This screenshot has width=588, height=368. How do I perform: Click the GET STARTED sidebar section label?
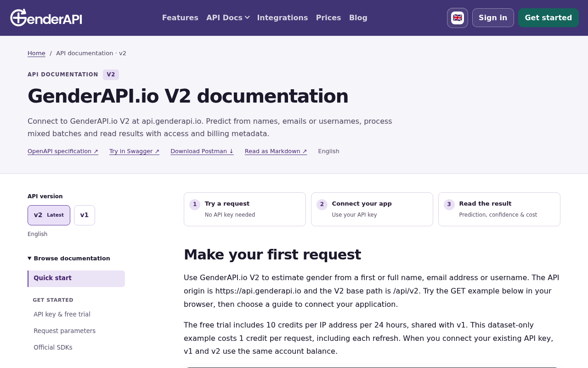53,300
